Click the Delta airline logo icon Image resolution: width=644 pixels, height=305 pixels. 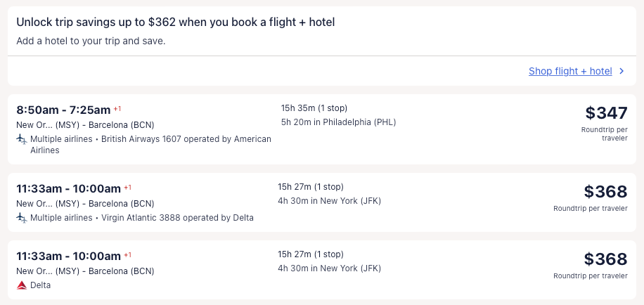click(x=22, y=285)
